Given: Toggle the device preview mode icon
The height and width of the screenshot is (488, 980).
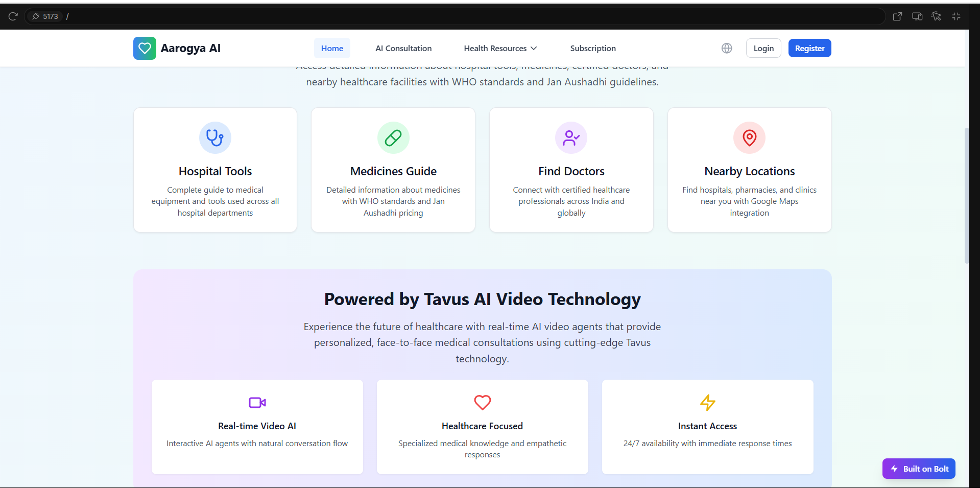Looking at the screenshot, I should pos(917,16).
